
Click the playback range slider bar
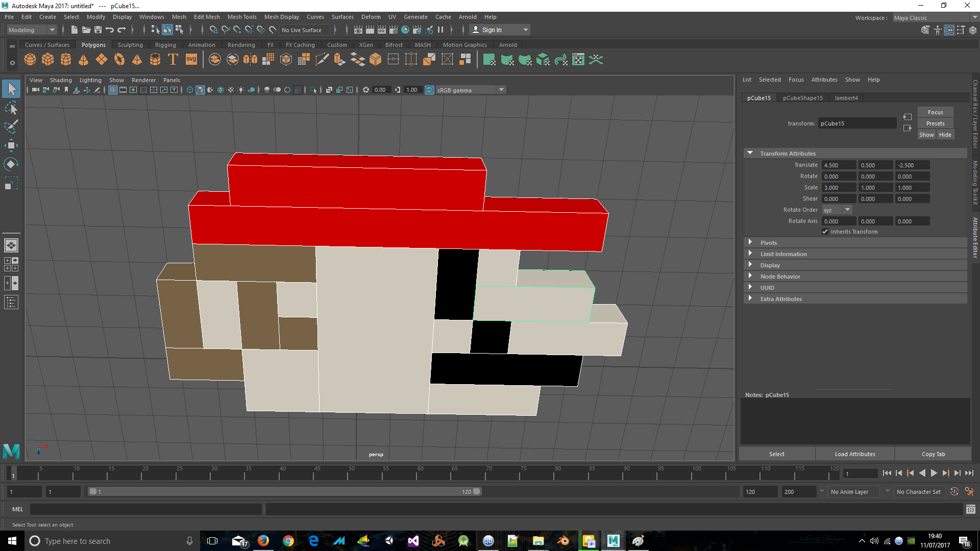click(x=284, y=492)
